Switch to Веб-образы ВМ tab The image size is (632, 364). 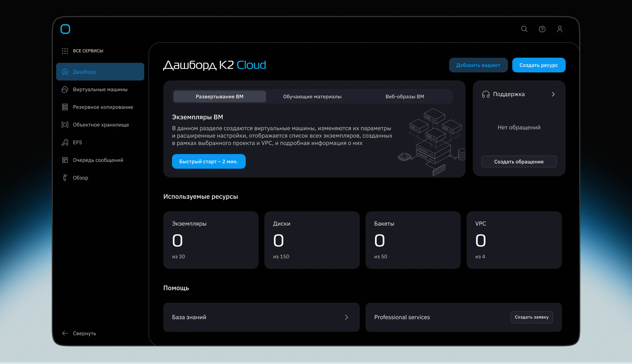(x=405, y=97)
